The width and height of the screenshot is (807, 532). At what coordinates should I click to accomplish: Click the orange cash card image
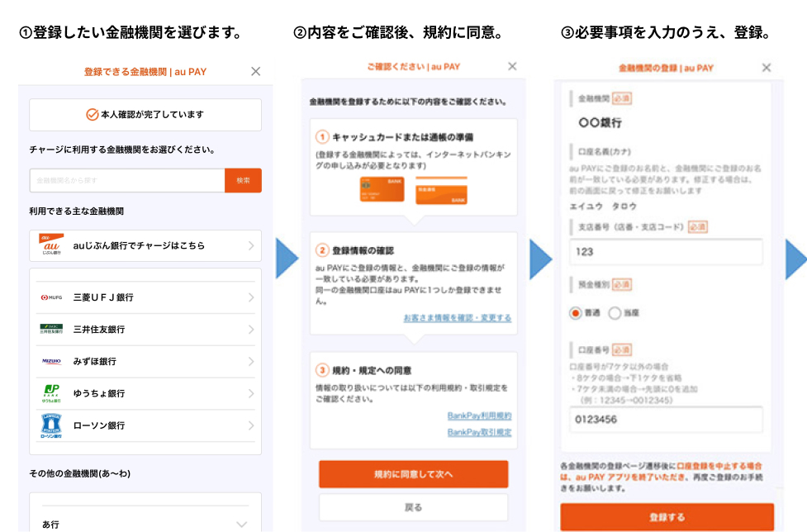coord(382,189)
